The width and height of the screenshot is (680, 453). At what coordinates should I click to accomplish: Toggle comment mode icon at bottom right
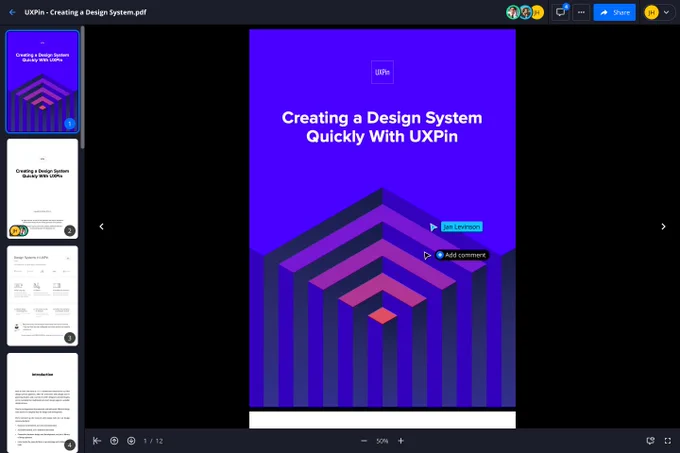(650, 441)
